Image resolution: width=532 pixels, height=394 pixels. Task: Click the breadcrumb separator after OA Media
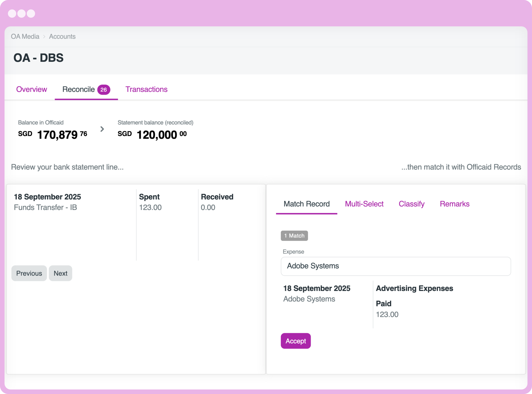(44, 36)
